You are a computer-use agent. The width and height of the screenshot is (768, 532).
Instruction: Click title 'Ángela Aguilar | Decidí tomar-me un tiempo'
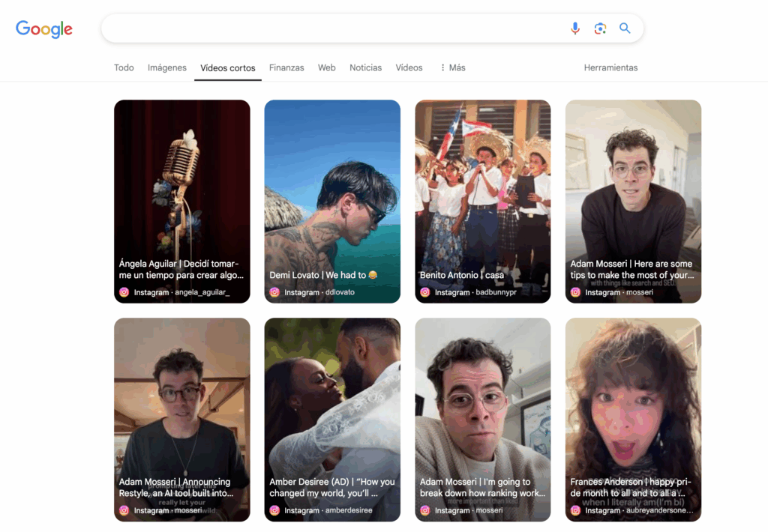(181, 269)
